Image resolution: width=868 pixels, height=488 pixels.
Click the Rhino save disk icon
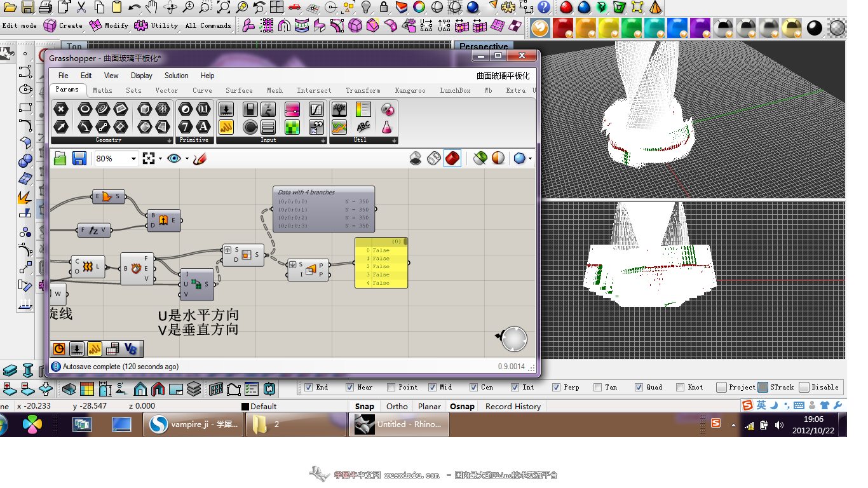[x=27, y=8]
